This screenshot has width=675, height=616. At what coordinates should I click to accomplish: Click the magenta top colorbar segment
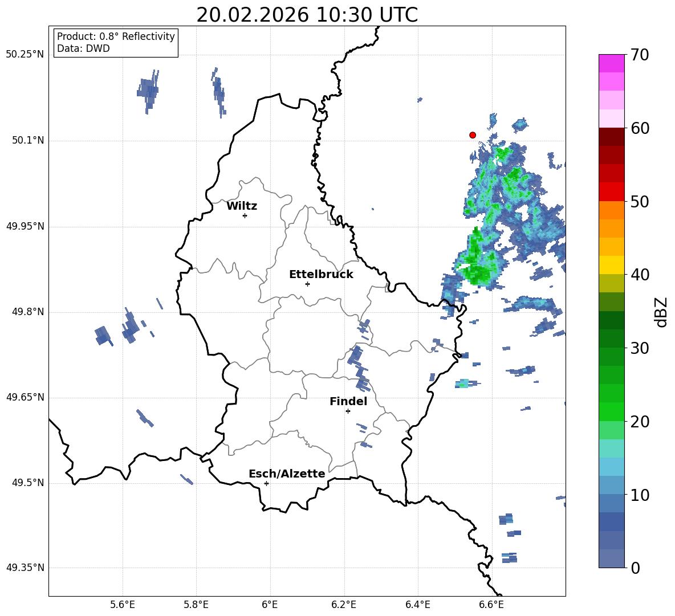(x=611, y=63)
